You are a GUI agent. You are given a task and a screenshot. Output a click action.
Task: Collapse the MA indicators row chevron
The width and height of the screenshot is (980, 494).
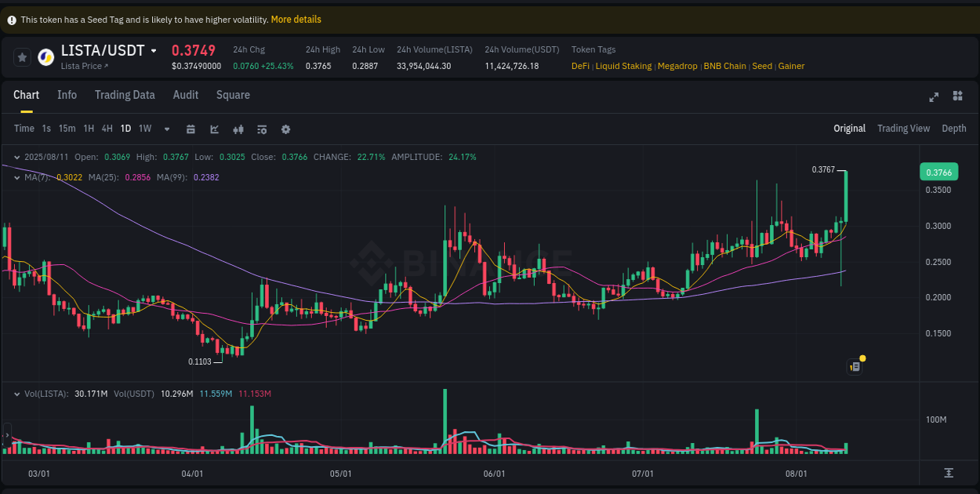coord(16,177)
